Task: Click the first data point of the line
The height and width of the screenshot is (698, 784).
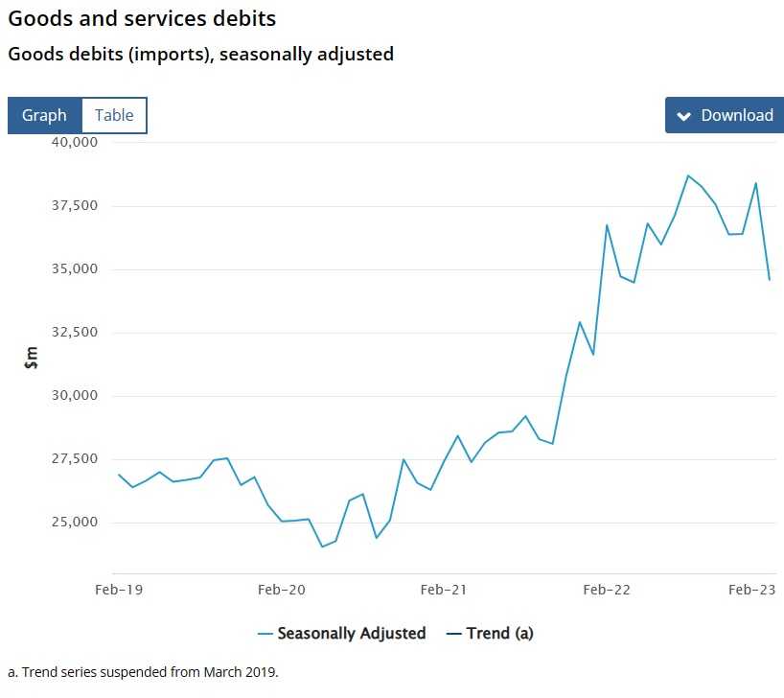Action: [118, 475]
